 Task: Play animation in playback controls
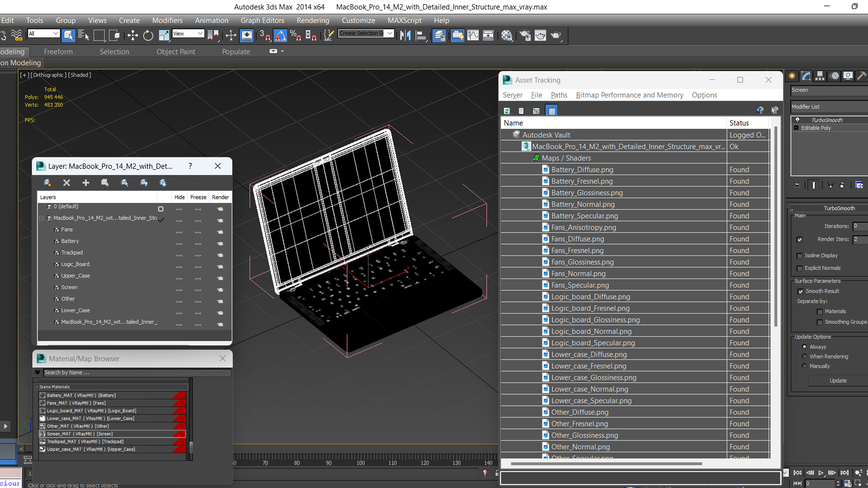(x=821, y=473)
